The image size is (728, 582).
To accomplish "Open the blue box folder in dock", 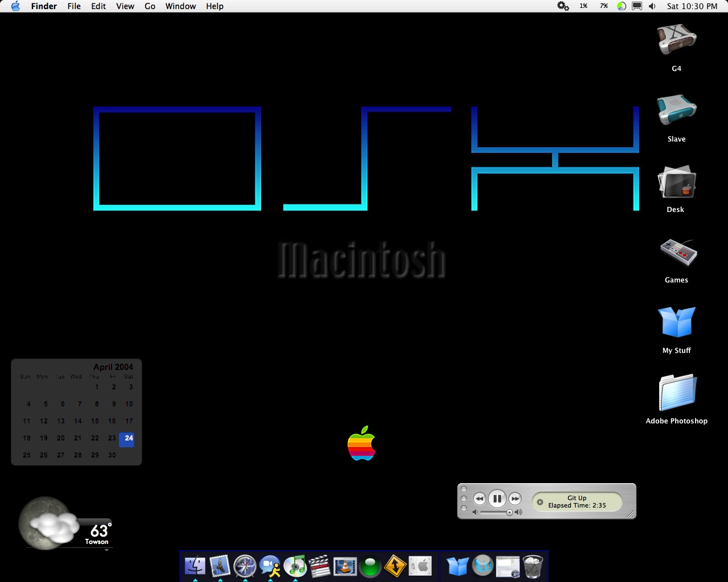I will [457, 566].
